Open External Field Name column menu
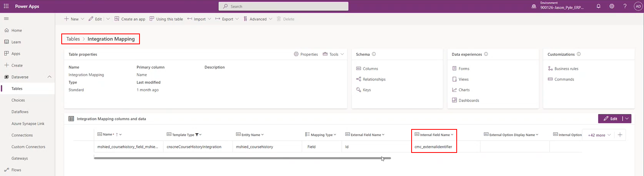Viewport: 644px width, 176px height. 365,135
